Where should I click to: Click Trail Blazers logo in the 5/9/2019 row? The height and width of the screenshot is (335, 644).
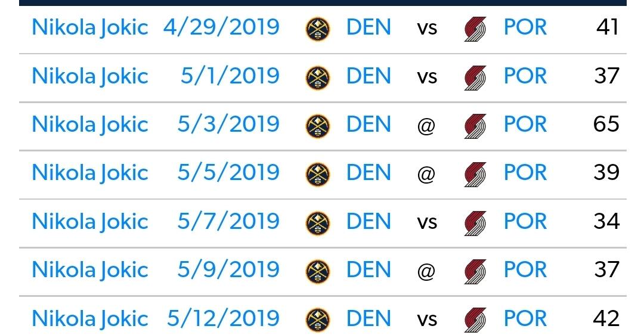[475, 271]
